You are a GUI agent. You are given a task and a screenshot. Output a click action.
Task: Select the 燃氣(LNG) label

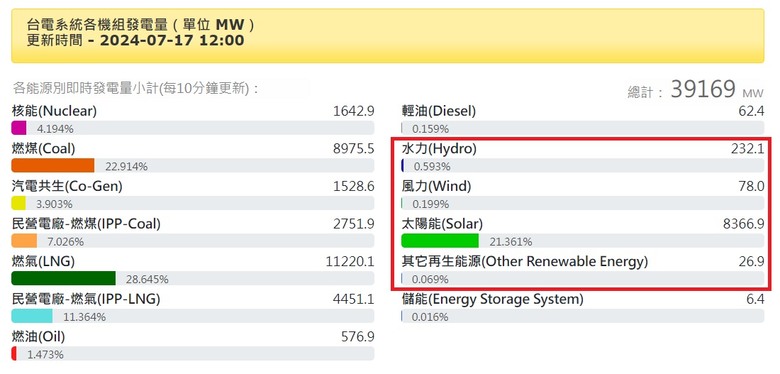(x=43, y=261)
